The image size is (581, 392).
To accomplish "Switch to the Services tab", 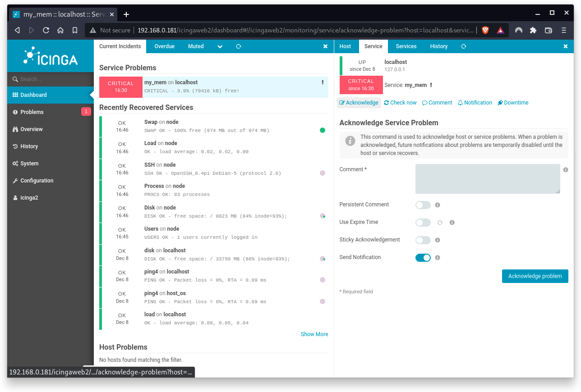I will (x=406, y=46).
